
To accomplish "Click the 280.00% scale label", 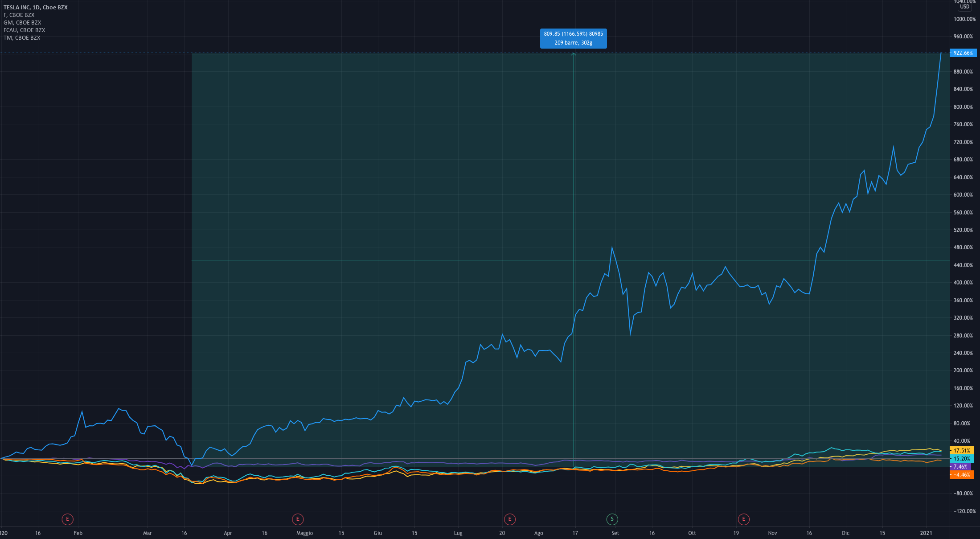I will [x=963, y=336].
